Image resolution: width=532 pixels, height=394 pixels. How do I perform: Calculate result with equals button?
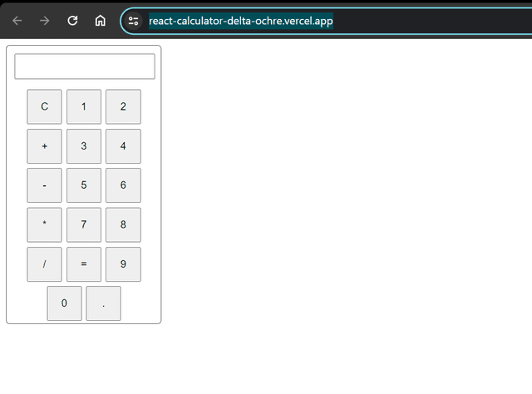tap(84, 264)
